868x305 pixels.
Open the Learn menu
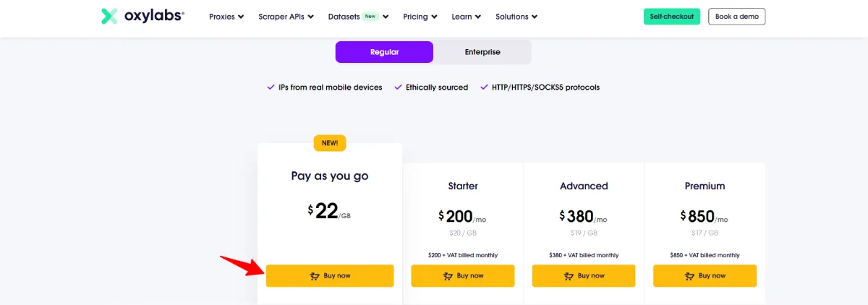click(x=467, y=17)
